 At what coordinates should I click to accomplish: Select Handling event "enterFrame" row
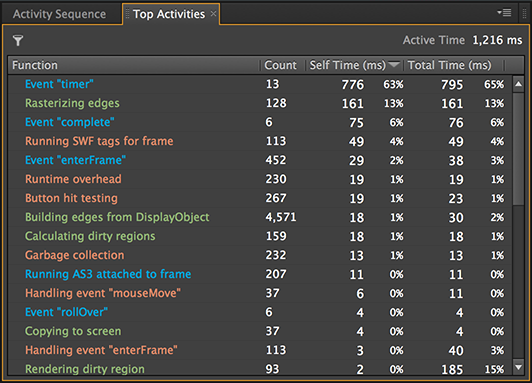click(260, 350)
